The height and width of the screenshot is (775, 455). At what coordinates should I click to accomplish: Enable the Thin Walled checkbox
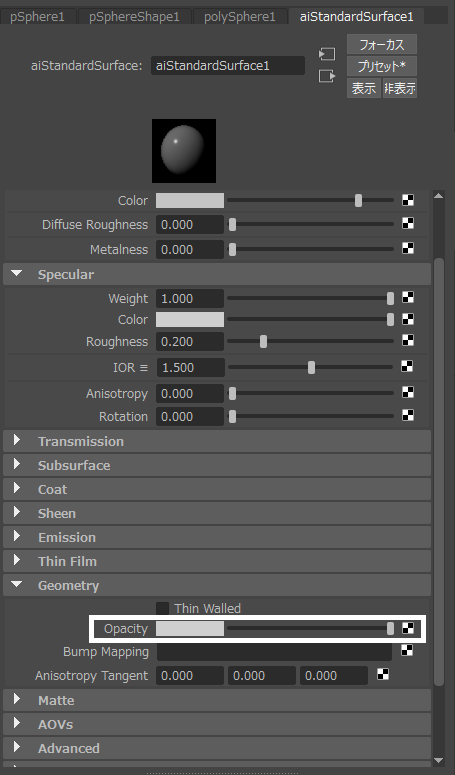[x=163, y=608]
